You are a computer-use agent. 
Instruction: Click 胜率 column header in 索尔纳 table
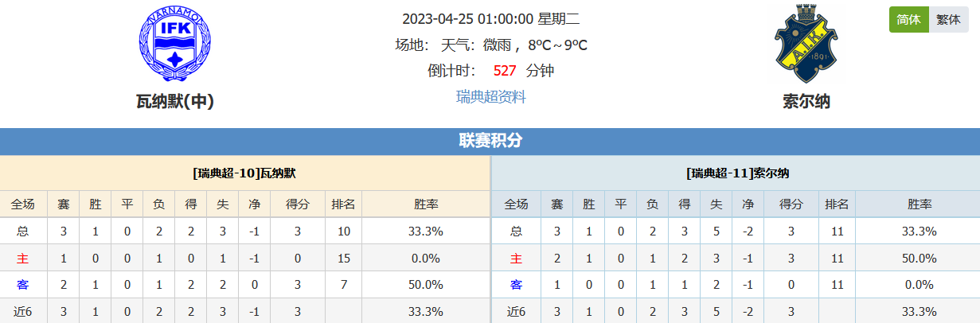(919, 204)
